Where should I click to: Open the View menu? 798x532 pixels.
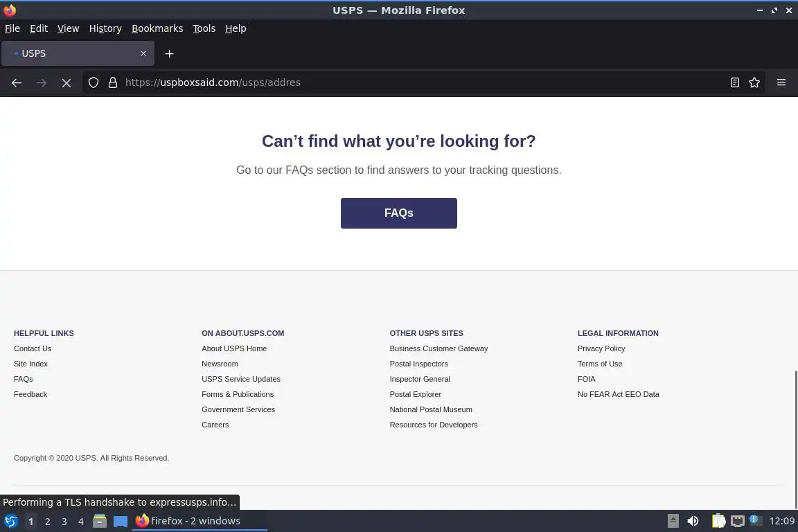point(68,28)
